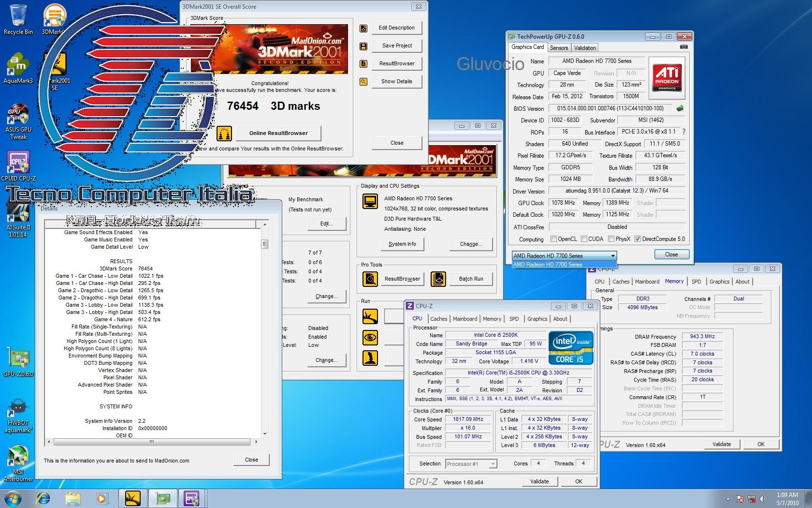Image resolution: width=812 pixels, height=508 pixels.
Task: Click the volume speaker icon in system tray
Action: click(763, 499)
